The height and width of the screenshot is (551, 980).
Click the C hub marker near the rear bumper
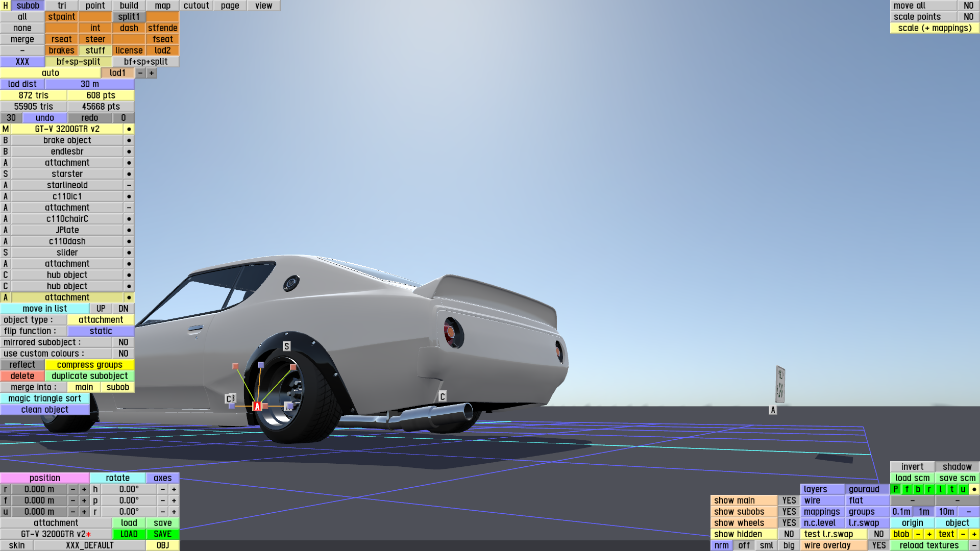pyautogui.click(x=443, y=396)
